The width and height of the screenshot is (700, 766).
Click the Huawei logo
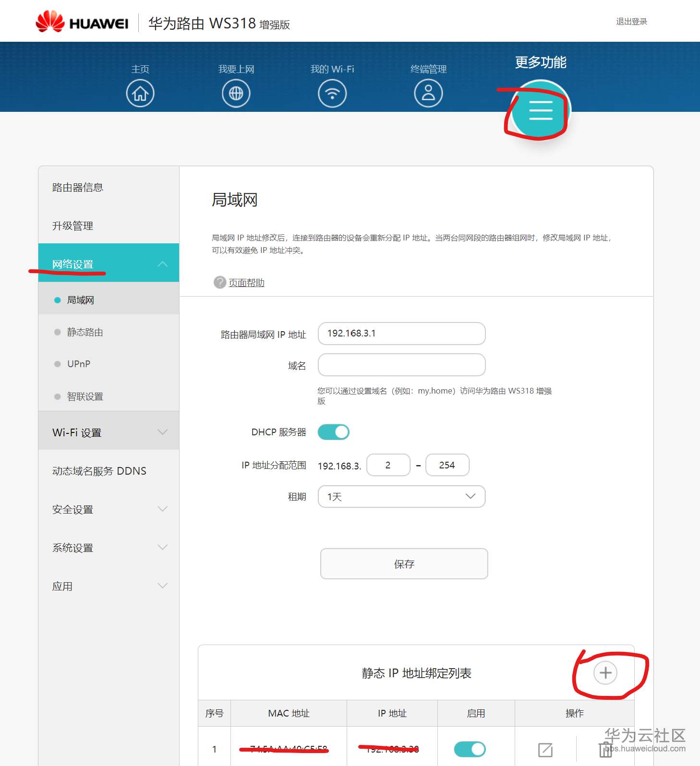point(82,22)
